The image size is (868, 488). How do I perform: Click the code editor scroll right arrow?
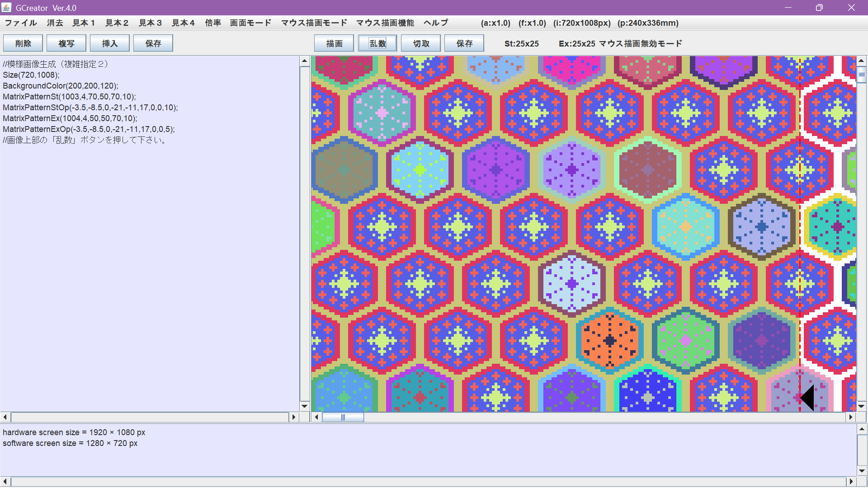pos(294,417)
